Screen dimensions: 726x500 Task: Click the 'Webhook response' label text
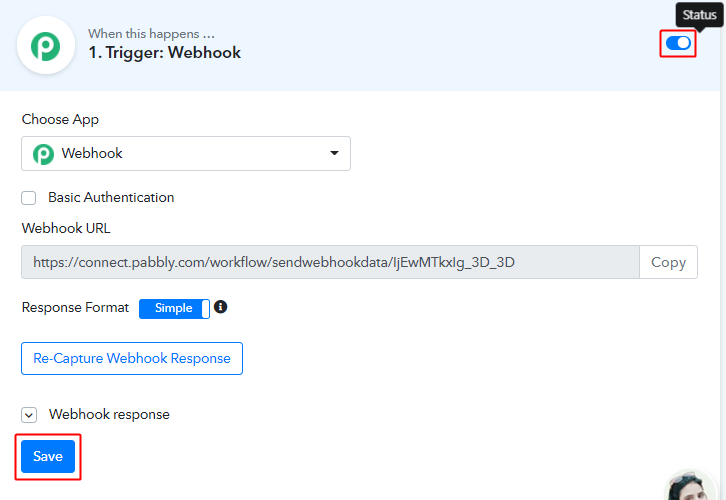(x=109, y=414)
